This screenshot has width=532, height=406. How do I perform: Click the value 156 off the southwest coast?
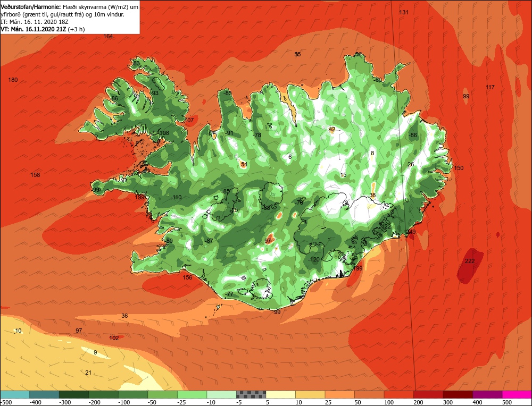187,277
